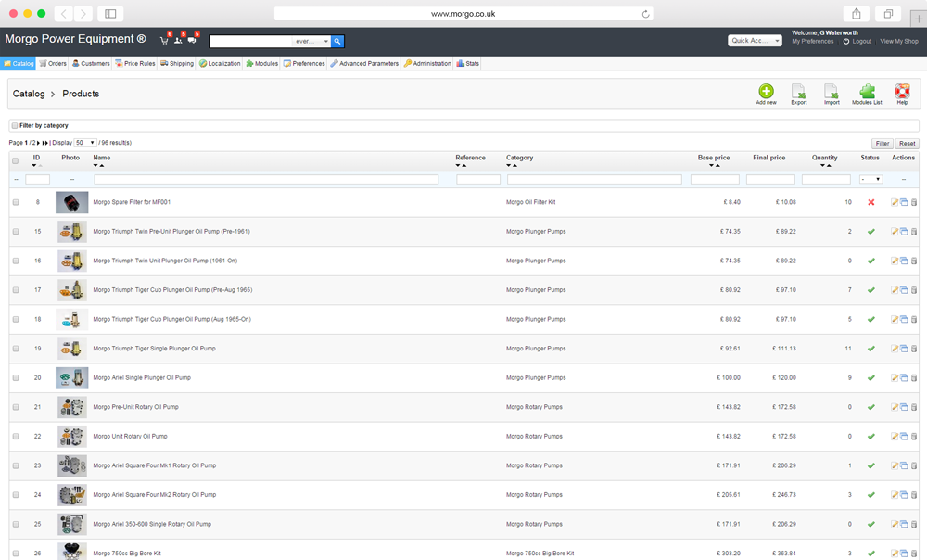
Task: Open the Modules List icon
Action: (867, 91)
